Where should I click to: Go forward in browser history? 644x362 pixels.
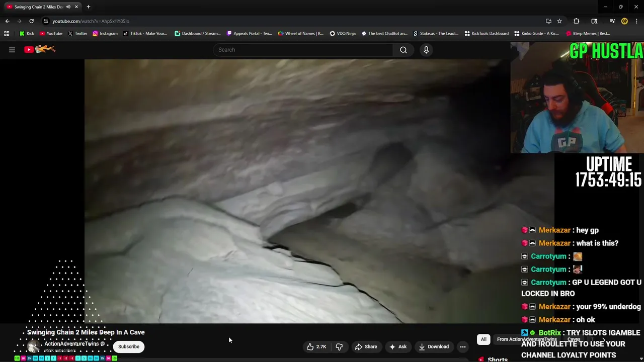[x=19, y=21]
